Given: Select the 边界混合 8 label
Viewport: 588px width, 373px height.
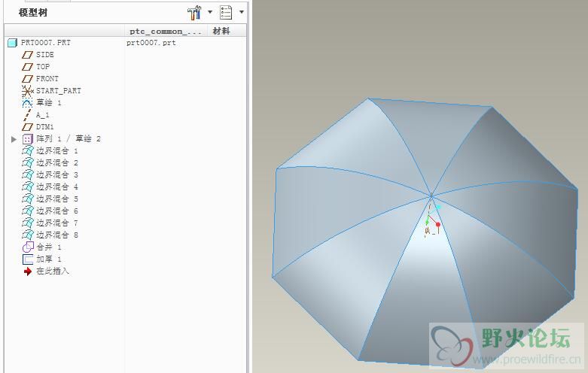Looking at the screenshot, I should pos(57,235).
